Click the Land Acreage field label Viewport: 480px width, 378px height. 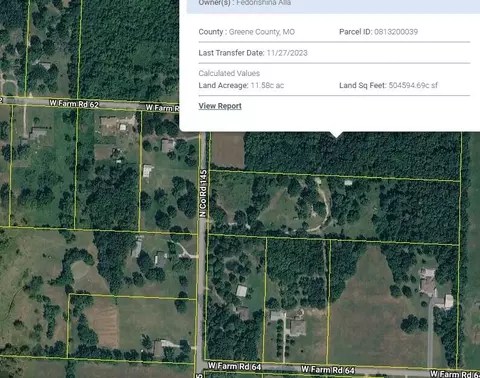(x=223, y=86)
